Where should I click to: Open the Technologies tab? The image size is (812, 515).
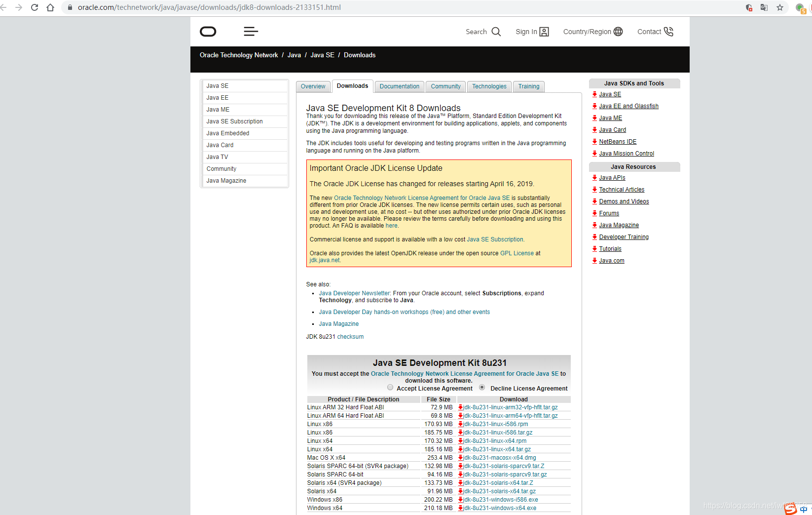click(x=489, y=86)
